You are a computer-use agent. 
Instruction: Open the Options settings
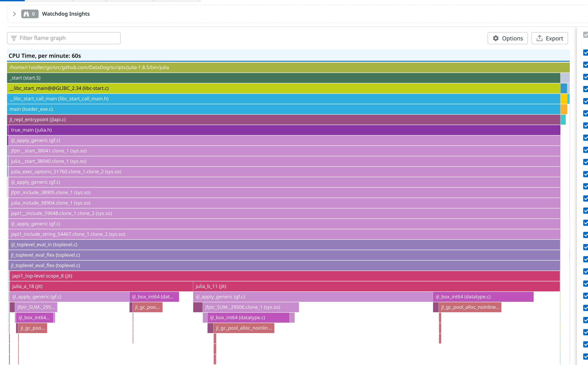[x=508, y=38]
